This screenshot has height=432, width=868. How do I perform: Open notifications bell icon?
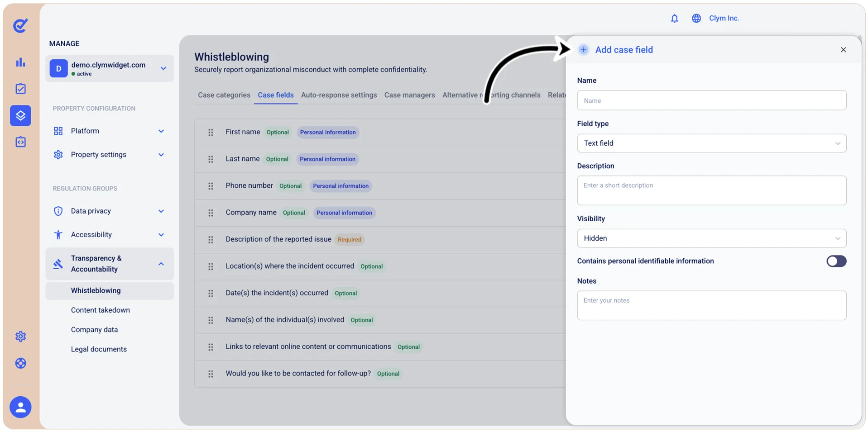[x=674, y=19]
